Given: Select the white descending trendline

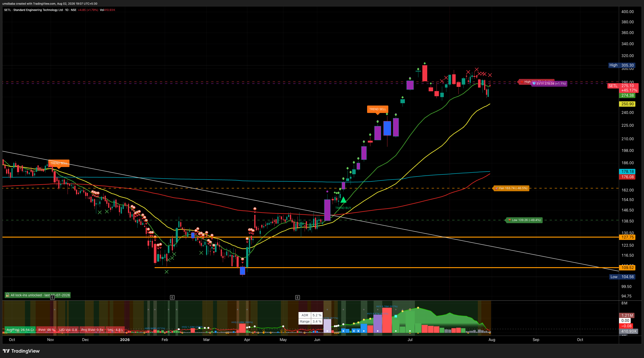Looking at the screenshot, I should 310,211.
